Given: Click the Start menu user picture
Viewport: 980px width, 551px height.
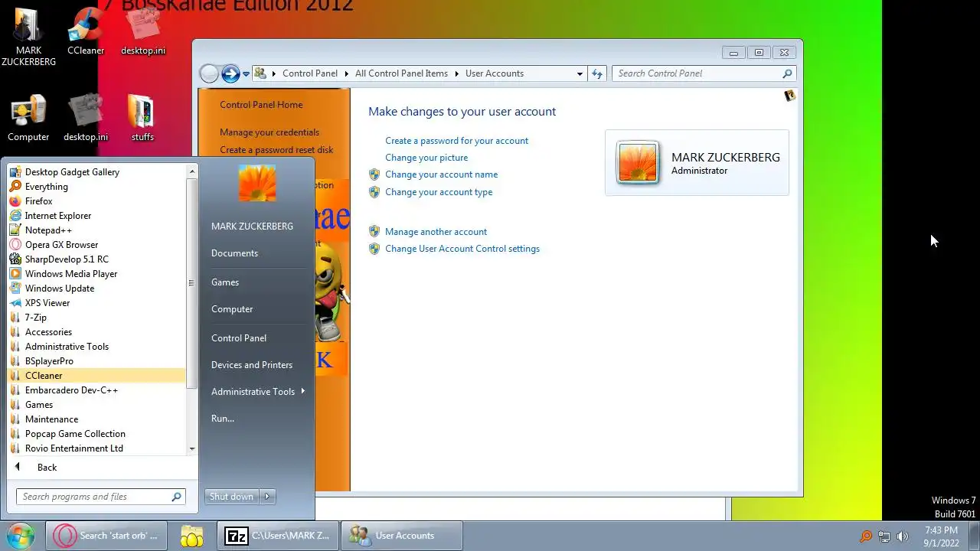Looking at the screenshot, I should 257,183.
